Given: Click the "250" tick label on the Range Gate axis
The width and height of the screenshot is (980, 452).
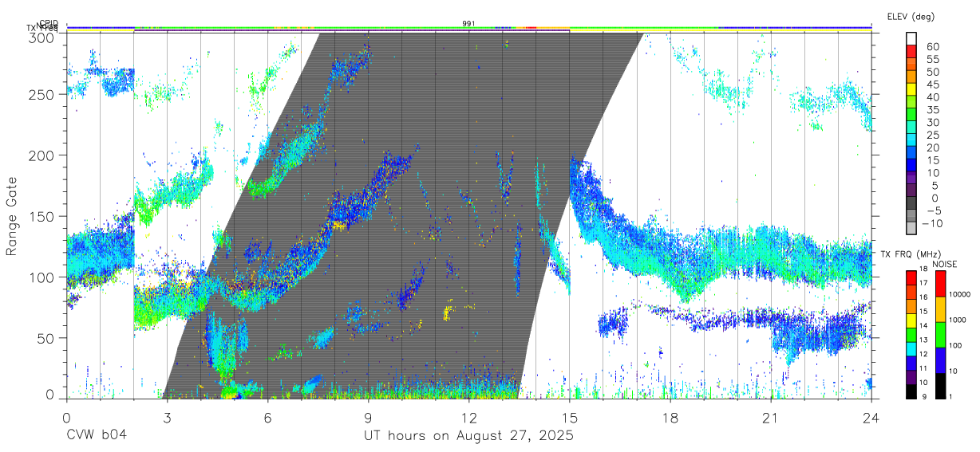Looking at the screenshot, I should point(42,94).
